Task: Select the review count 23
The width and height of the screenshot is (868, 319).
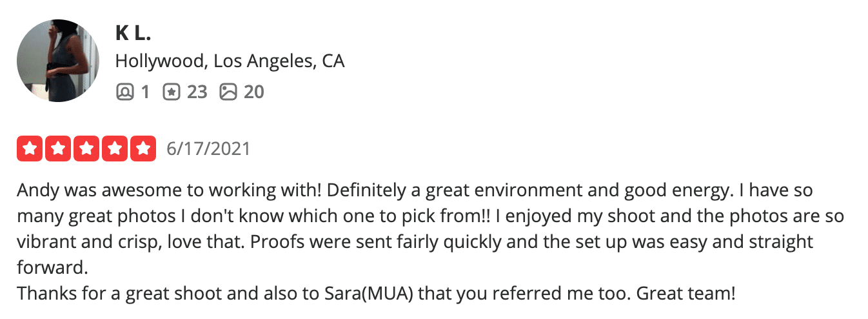Action: [197, 92]
